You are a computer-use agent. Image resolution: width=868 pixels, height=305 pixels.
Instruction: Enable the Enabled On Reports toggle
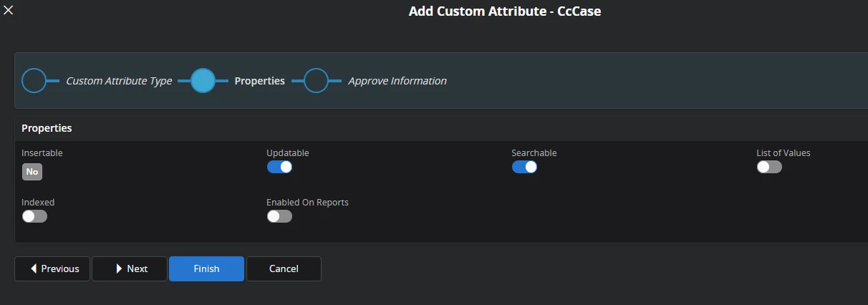(279, 216)
